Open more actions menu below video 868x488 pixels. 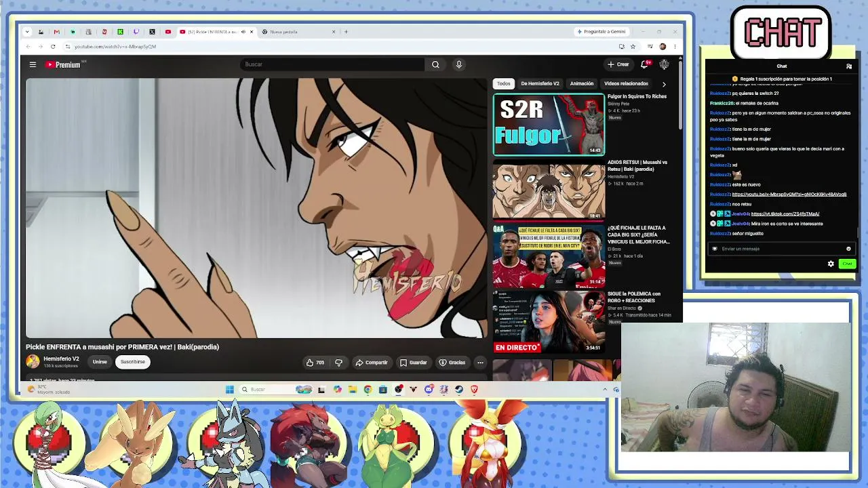click(x=480, y=363)
